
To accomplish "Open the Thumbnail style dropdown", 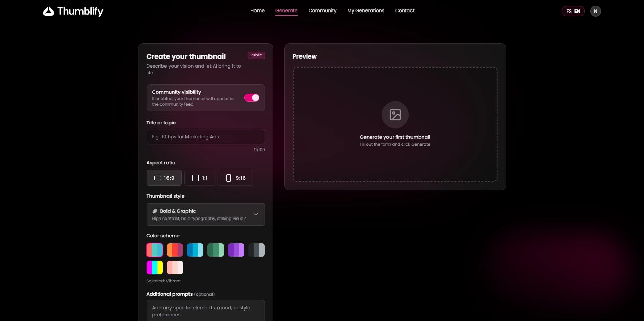I will pyautogui.click(x=205, y=214).
